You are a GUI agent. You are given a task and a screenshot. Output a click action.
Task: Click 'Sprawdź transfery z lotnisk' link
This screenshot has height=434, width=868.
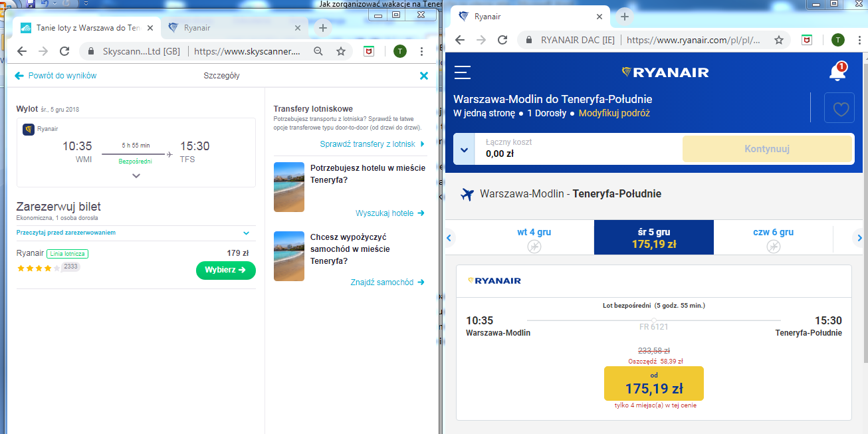(x=372, y=144)
